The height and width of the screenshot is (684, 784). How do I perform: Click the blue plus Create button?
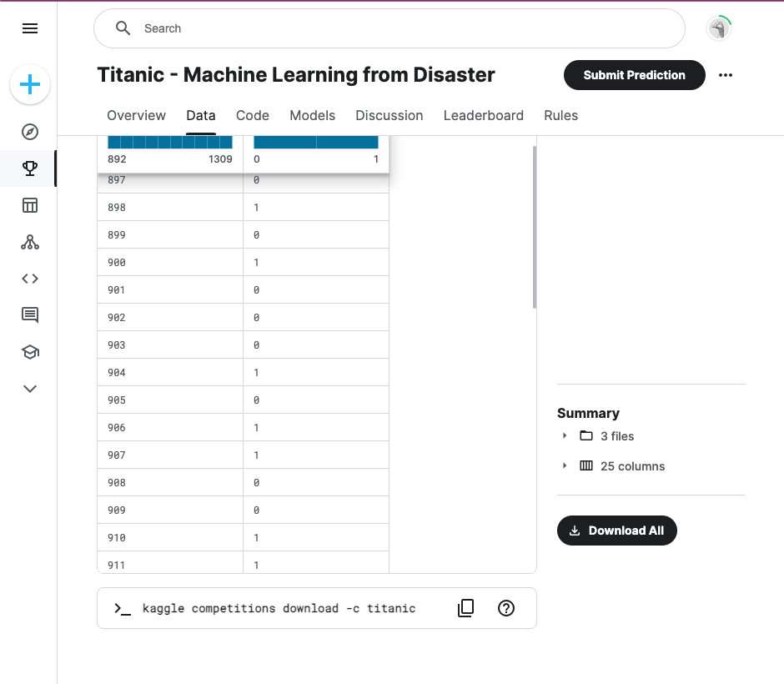point(30,84)
